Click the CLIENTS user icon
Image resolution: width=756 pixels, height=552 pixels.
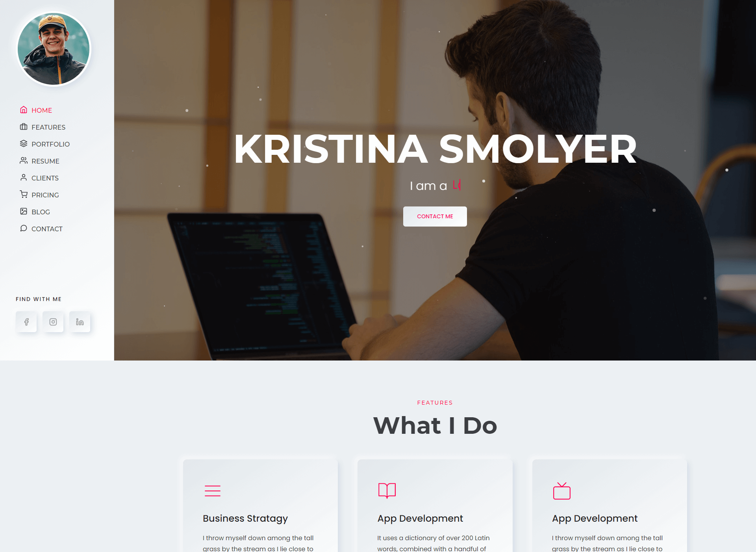[24, 178]
